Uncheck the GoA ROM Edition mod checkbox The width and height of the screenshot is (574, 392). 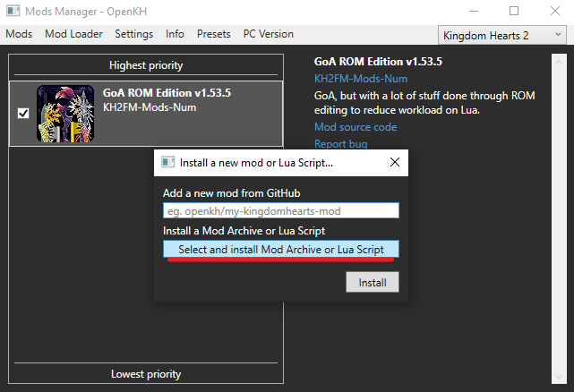[x=23, y=114]
